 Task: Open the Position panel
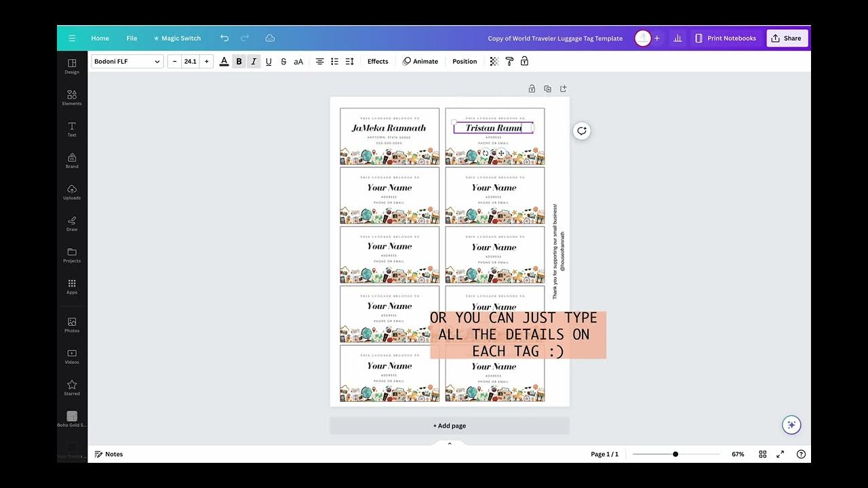pyautogui.click(x=465, y=62)
